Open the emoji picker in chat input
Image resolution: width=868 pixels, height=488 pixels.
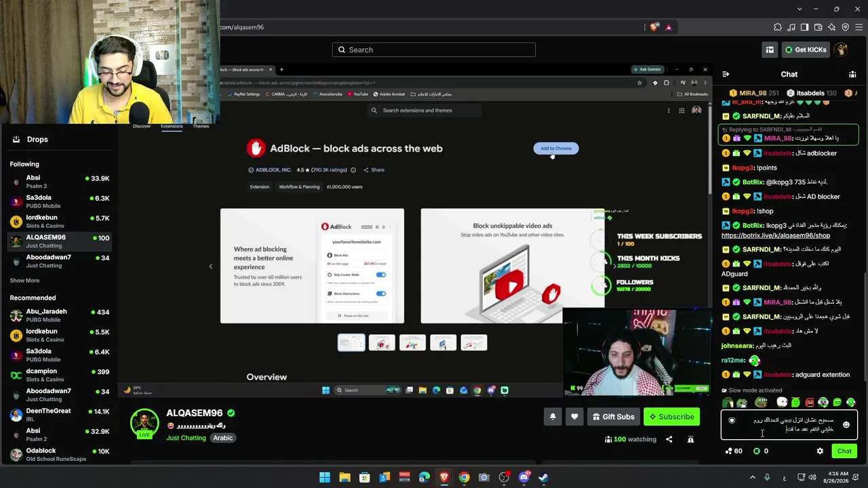846,425
